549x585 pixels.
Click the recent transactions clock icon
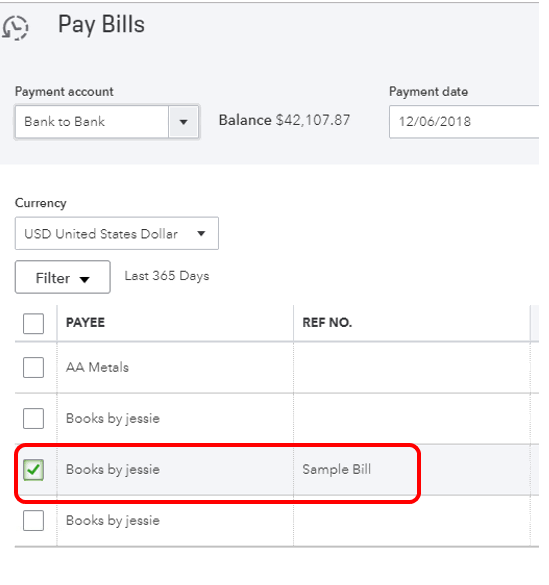coord(15,27)
